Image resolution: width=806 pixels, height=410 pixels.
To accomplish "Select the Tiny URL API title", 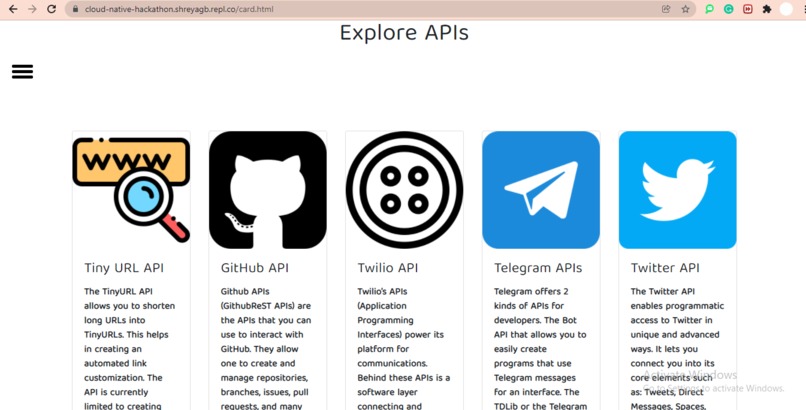I will tap(124, 268).
